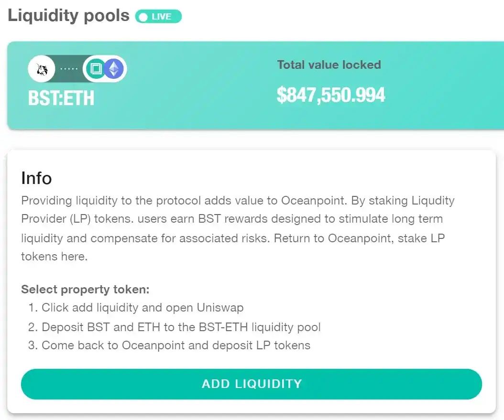This screenshot has height=420, width=504.
Task: Click the 'tokens here.' text link
Action: pyautogui.click(x=55, y=257)
